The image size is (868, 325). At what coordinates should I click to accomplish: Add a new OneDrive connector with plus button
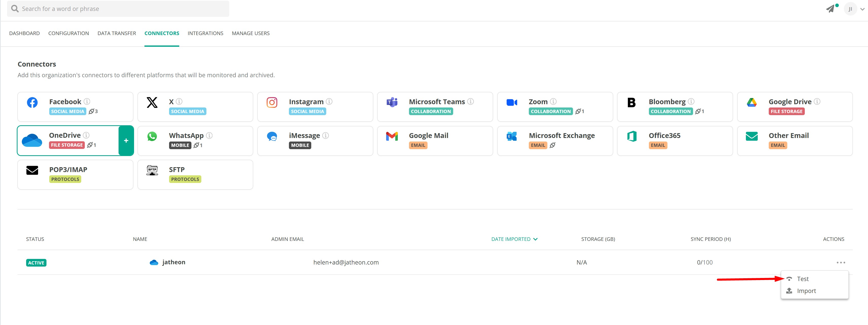click(126, 141)
